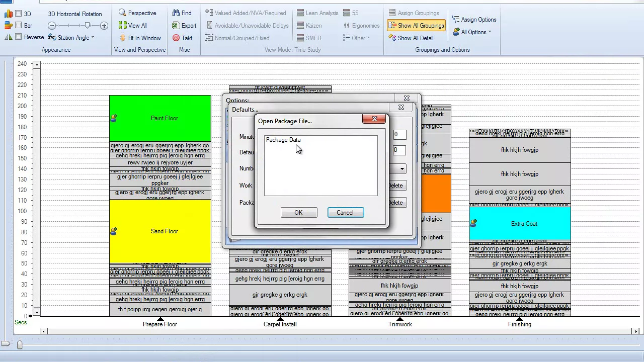Open the All Options dropdown

(472, 32)
